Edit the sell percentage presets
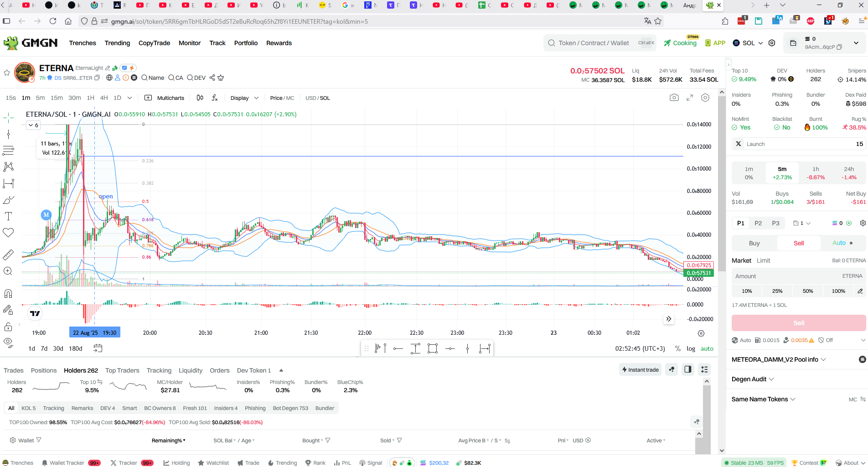 coord(860,291)
